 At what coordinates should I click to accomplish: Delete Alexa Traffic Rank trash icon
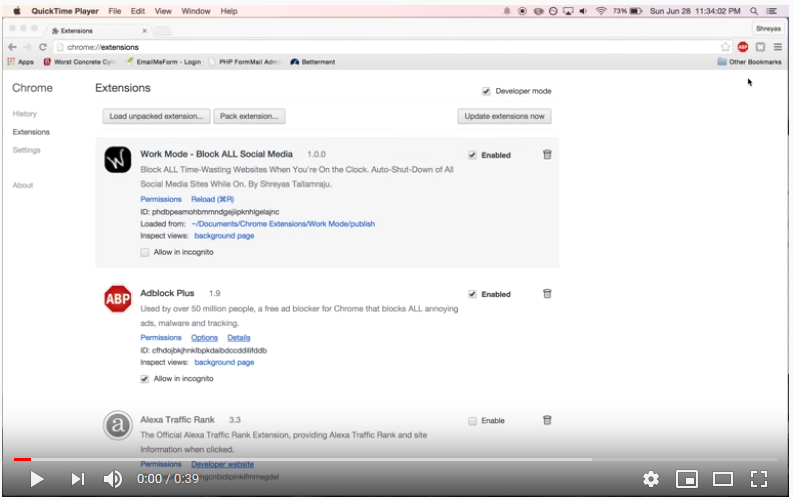[547, 420]
